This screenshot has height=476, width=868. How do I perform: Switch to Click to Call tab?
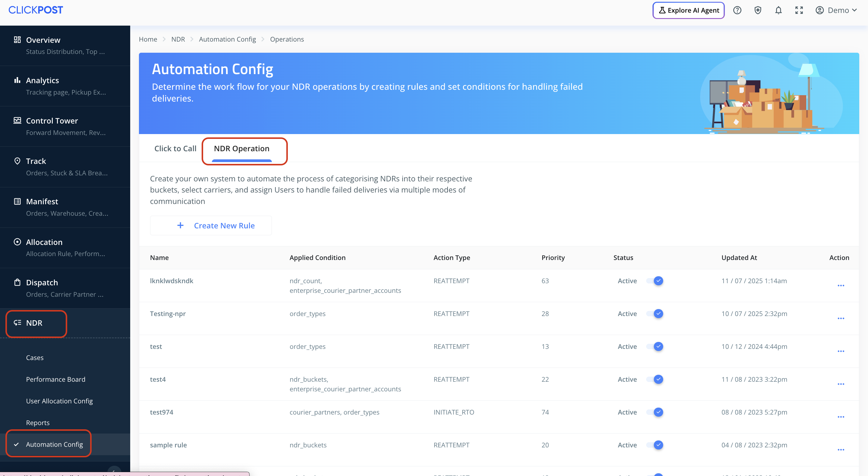pyautogui.click(x=175, y=149)
